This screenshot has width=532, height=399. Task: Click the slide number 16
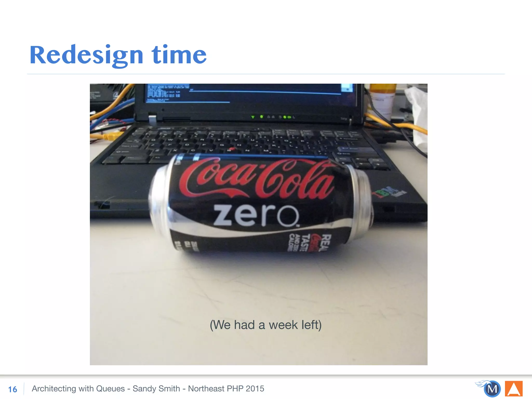[12, 389]
